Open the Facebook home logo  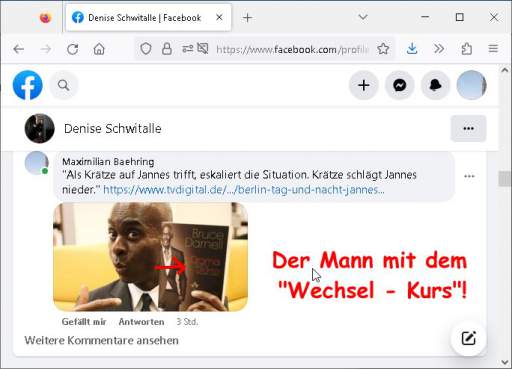(28, 85)
